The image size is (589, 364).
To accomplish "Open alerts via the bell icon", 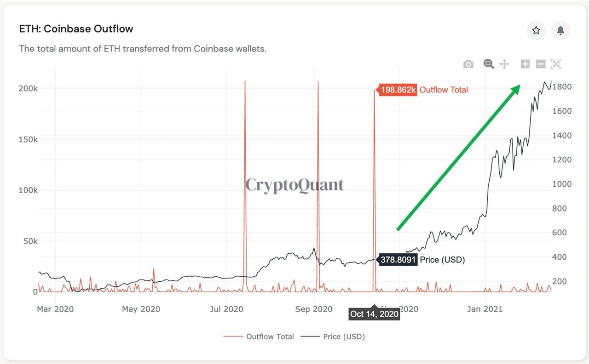I will pyautogui.click(x=561, y=30).
